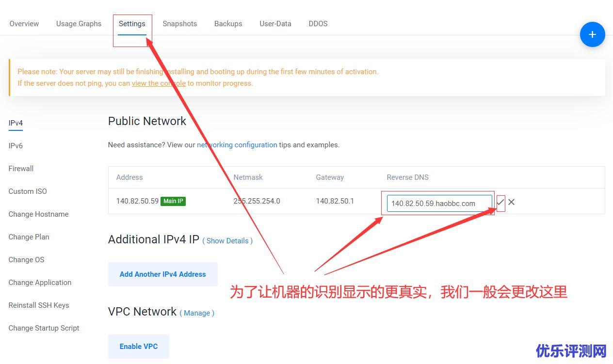Select IPv4 in settings sidebar

(16, 123)
